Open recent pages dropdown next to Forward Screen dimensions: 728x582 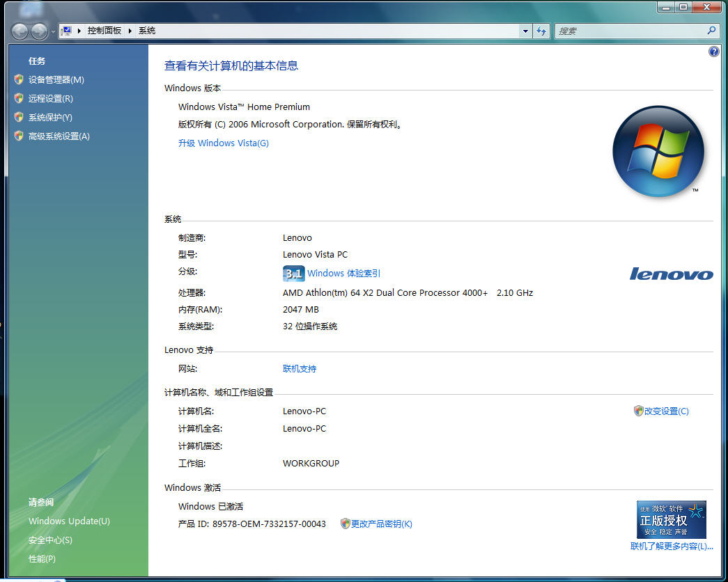click(53, 32)
